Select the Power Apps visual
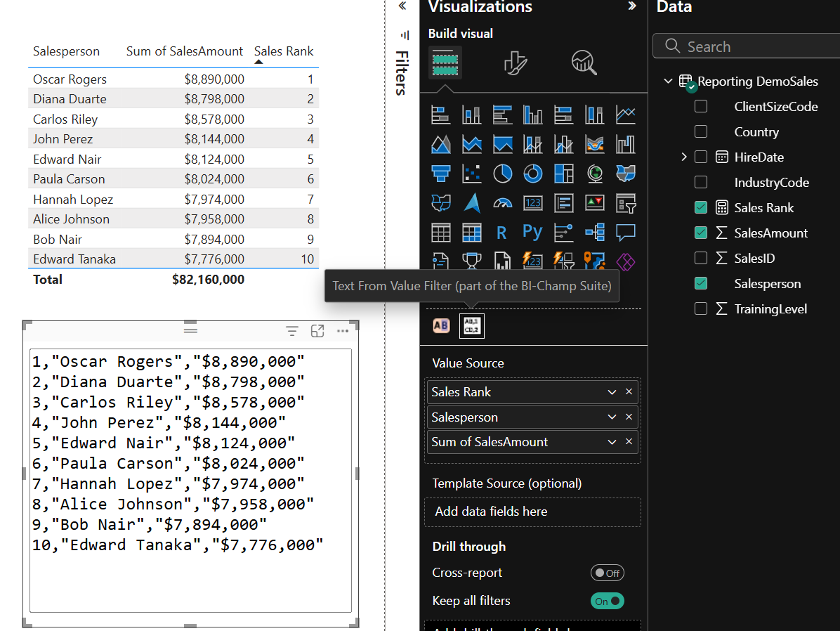The image size is (840, 631). [626, 262]
